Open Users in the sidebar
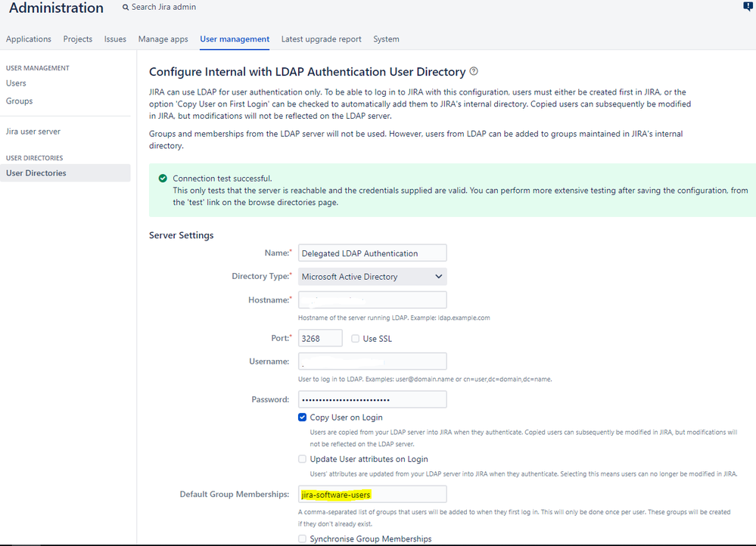 pos(16,83)
